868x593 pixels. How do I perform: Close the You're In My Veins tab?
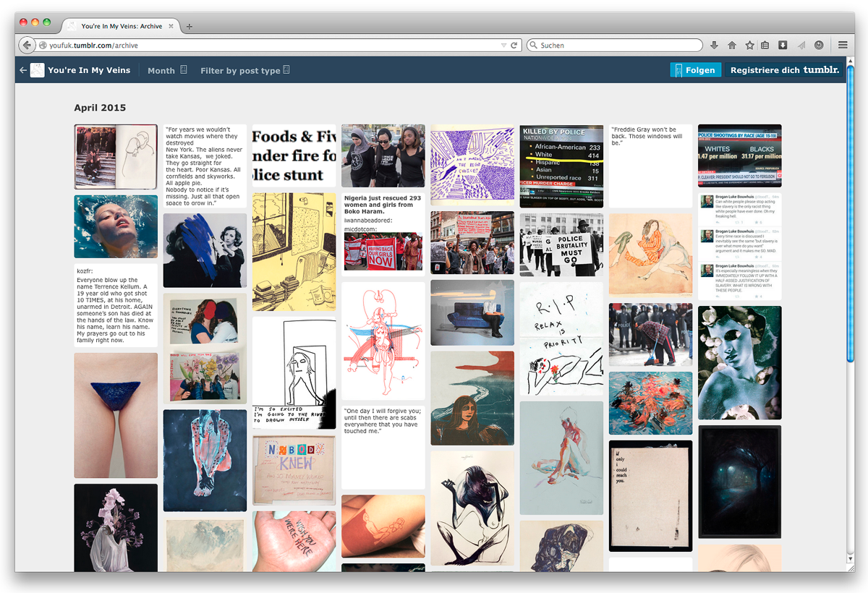click(171, 27)
